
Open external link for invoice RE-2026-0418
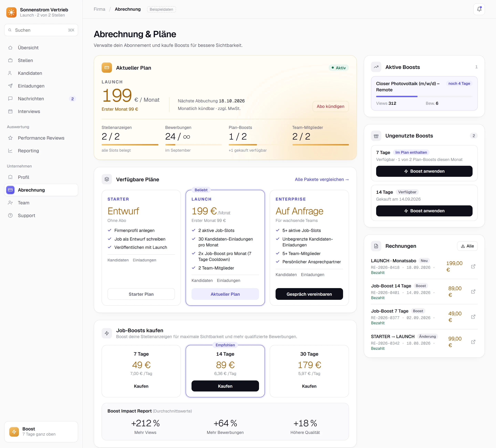click(473, 266)
